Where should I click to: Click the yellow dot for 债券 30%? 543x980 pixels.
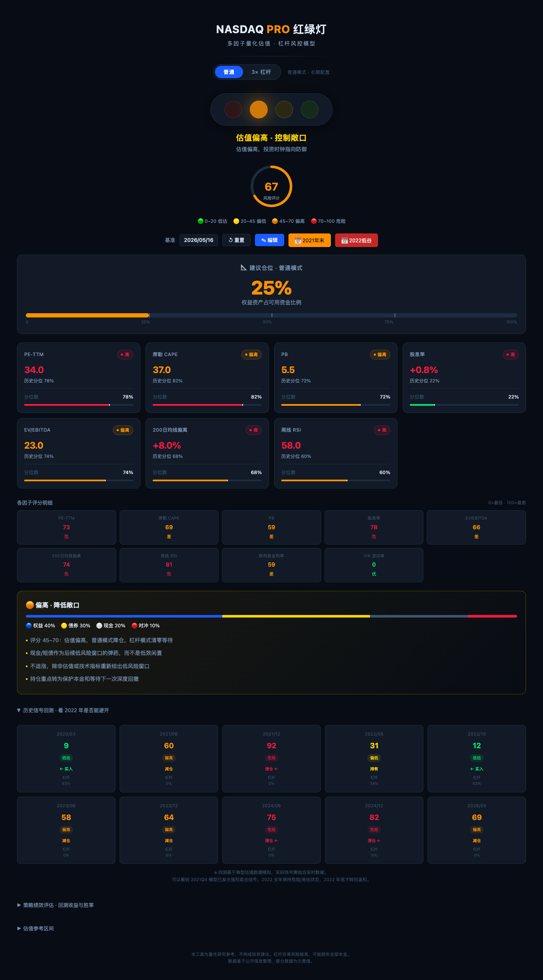(x=64, y=626)
